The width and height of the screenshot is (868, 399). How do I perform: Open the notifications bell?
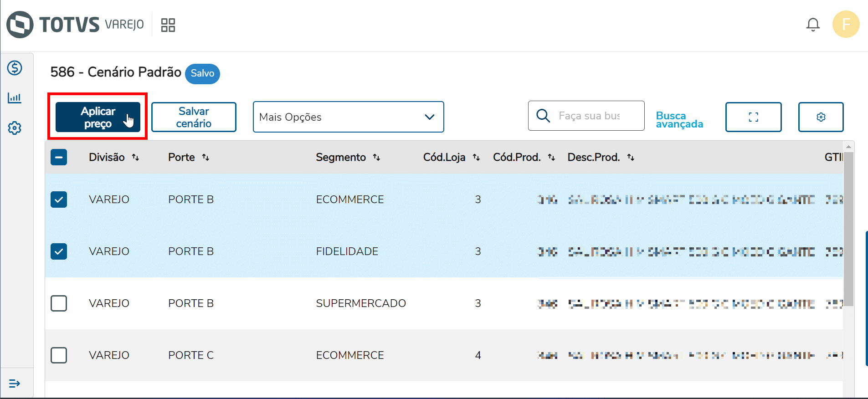(x=813, y=25)
